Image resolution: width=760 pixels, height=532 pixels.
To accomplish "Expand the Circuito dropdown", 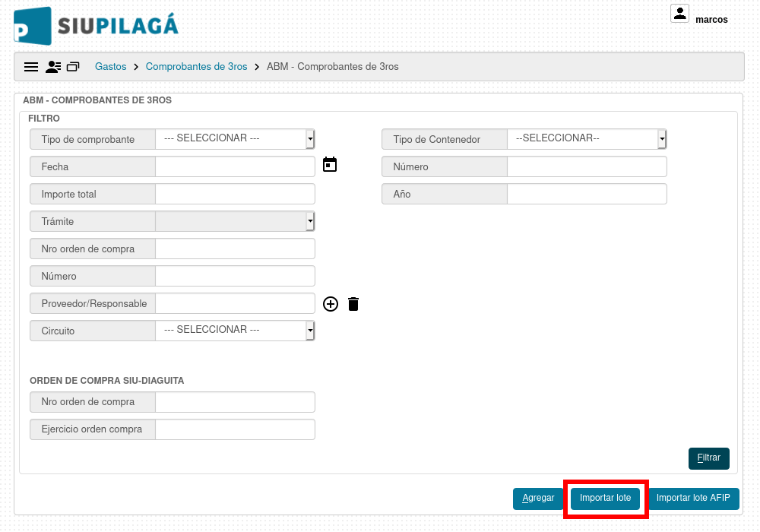I will 235,331.
